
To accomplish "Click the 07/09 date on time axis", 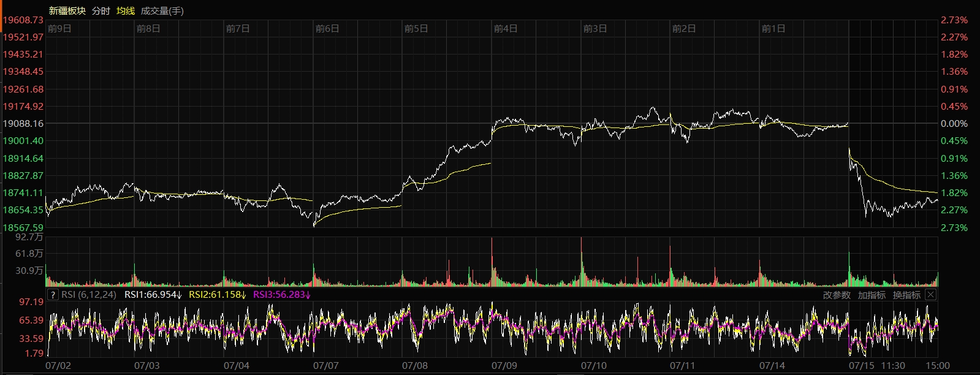I will point(504,366).
